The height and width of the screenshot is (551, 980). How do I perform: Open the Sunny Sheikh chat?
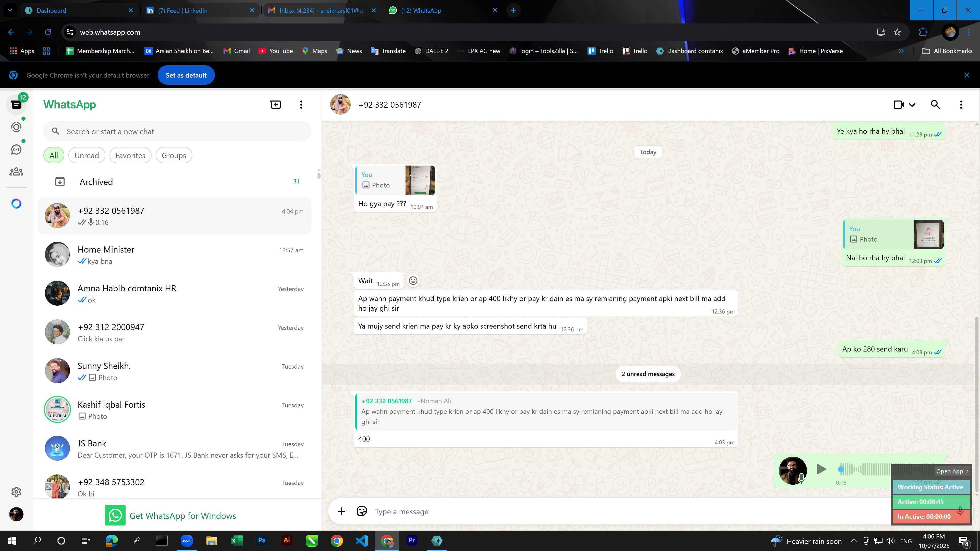(175, 371)
